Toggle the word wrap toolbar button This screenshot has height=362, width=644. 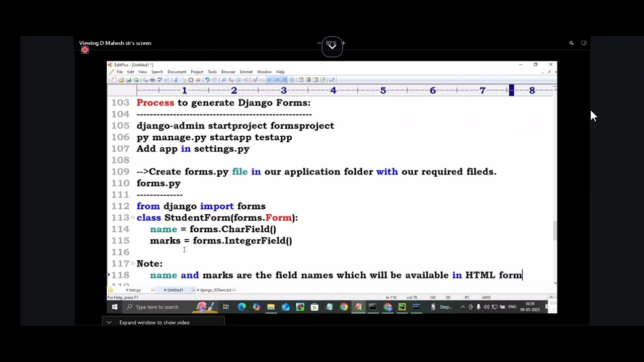277,80
